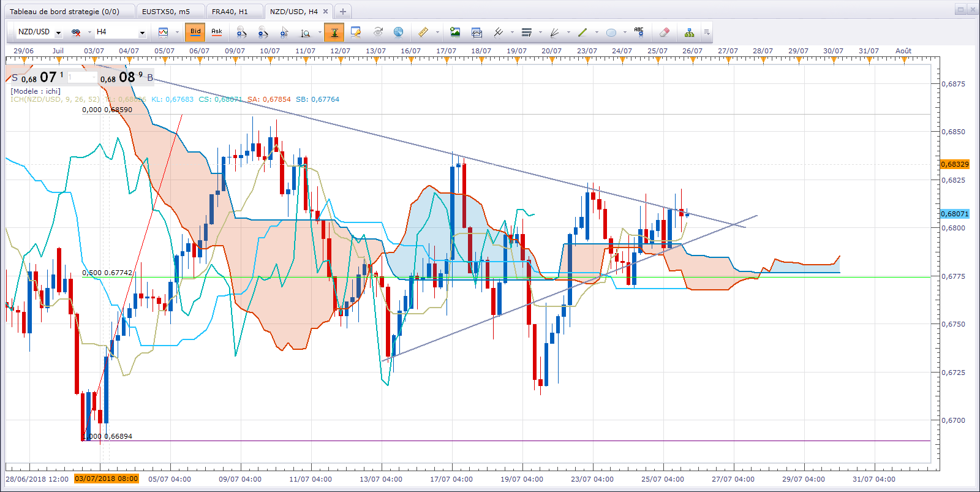This screenshot has width=980, height=492.
Task: Click the 0,66894 Fibonacci level label
Action: 107,436
